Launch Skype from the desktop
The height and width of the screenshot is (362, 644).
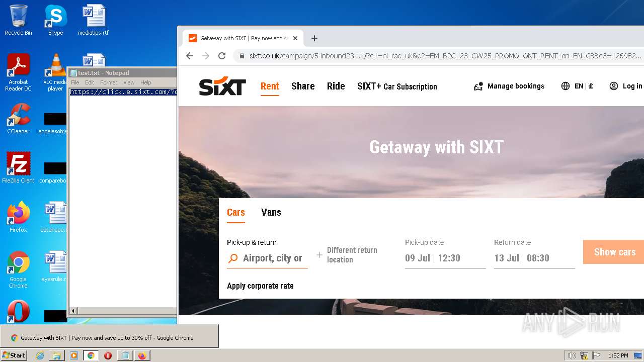(x=55, y=20)
